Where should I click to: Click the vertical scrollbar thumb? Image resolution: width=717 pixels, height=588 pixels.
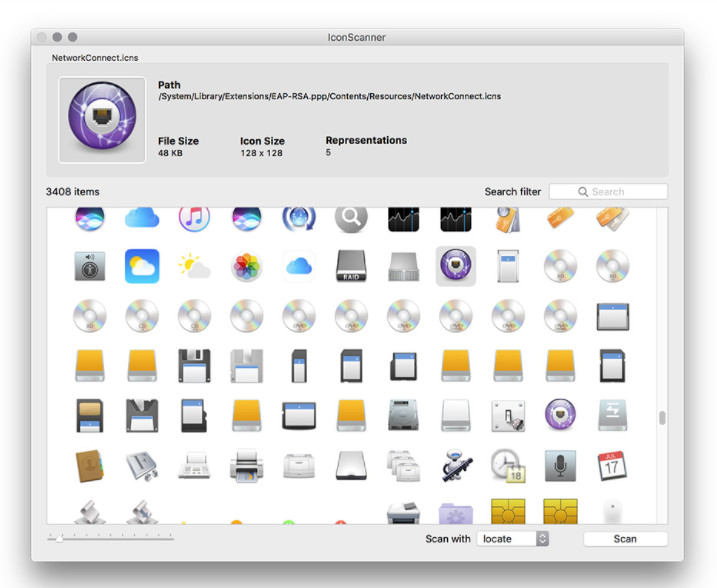point(662,417)
